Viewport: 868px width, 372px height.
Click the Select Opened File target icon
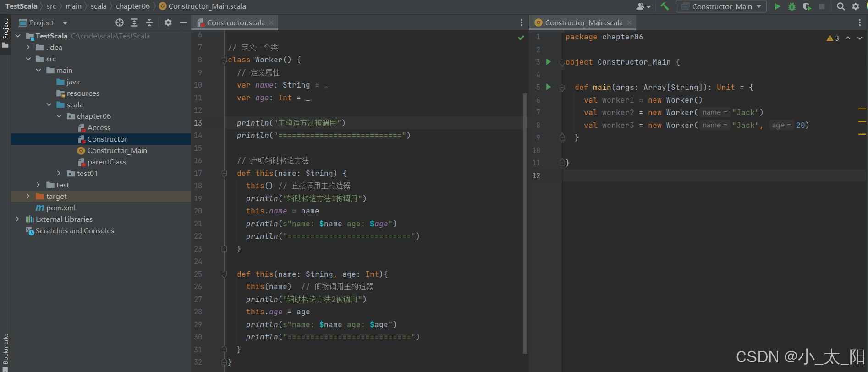120,22
